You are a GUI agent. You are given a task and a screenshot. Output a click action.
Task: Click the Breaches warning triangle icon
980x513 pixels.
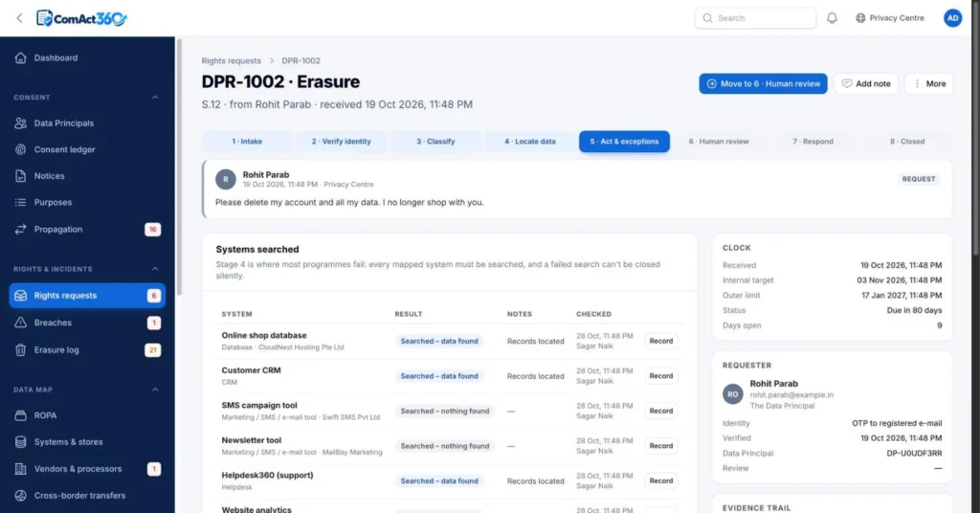click(21, 323)
